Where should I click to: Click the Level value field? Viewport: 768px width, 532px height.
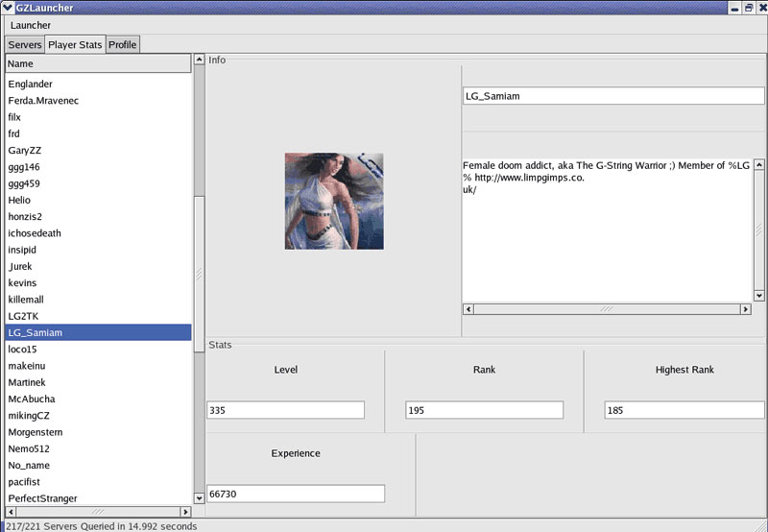(285, 410)
